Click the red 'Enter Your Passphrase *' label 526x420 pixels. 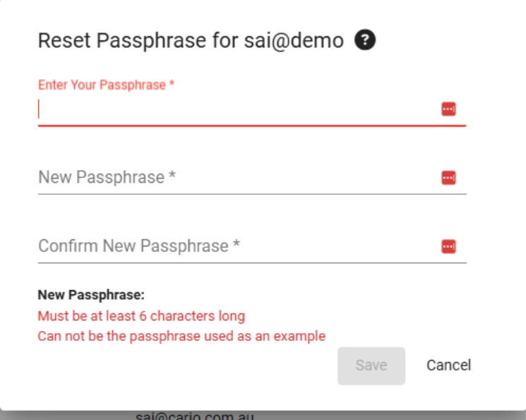click(x=107, y=85)
